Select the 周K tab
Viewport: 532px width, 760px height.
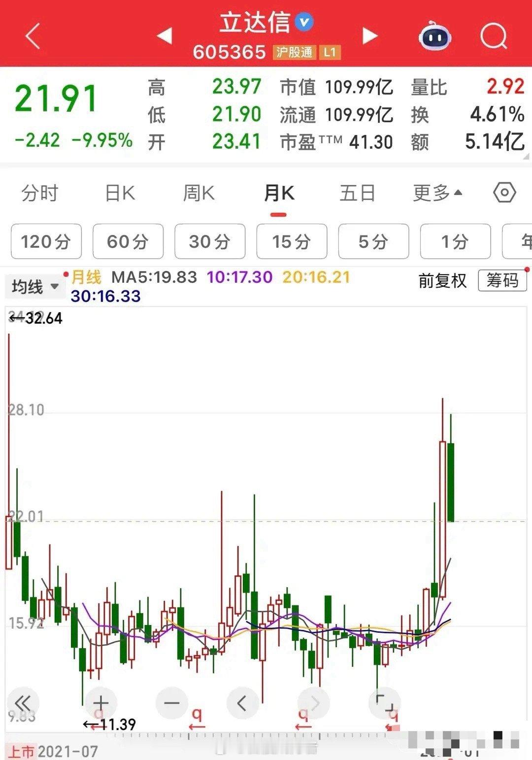click(x=199, y=193)
